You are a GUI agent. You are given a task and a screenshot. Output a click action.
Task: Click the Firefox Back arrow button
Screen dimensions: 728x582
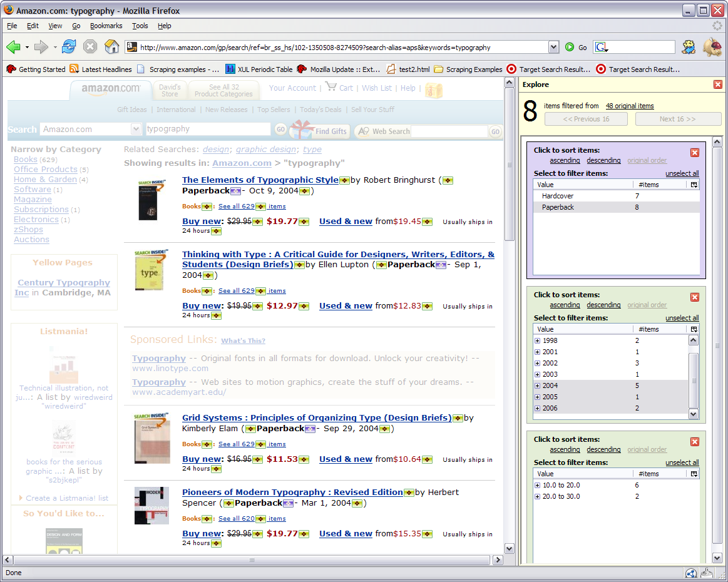[13, 47]
